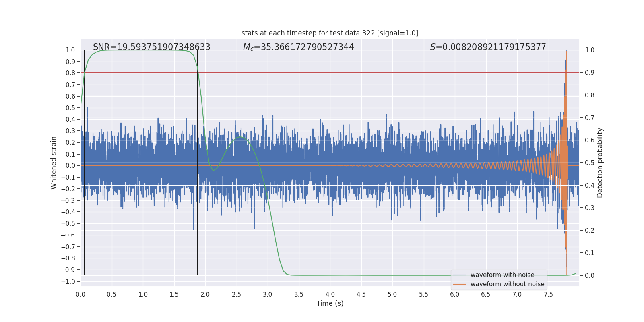
Task: Click the left y-axis tick label −0.5
Action: pyautogui.click(x=68, y=223)
